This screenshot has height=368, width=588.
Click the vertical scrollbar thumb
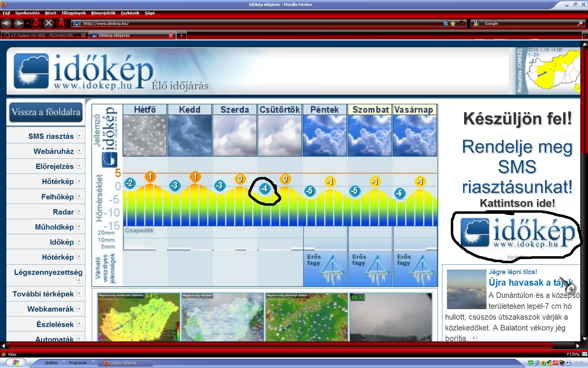[584, 101]
